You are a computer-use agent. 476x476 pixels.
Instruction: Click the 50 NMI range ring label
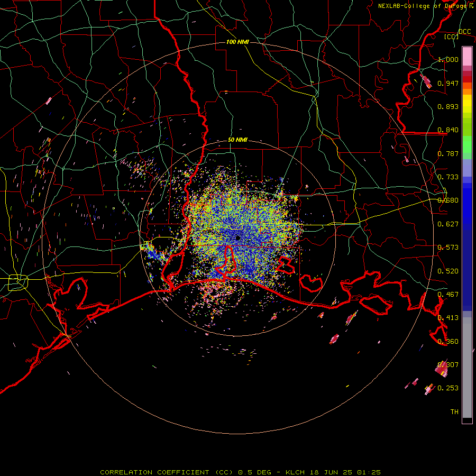[237, 140]
